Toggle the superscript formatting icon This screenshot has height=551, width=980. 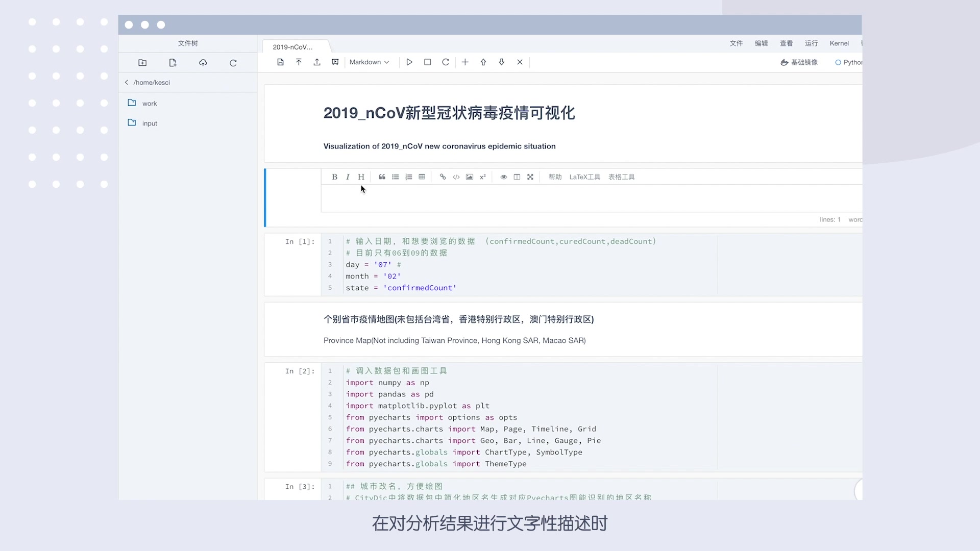pos(482,176)
